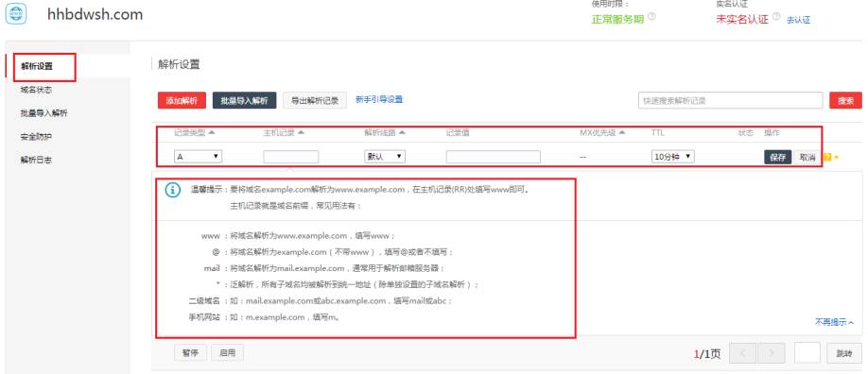Open help icon beside 正常服务期

(x=651, y=17)
